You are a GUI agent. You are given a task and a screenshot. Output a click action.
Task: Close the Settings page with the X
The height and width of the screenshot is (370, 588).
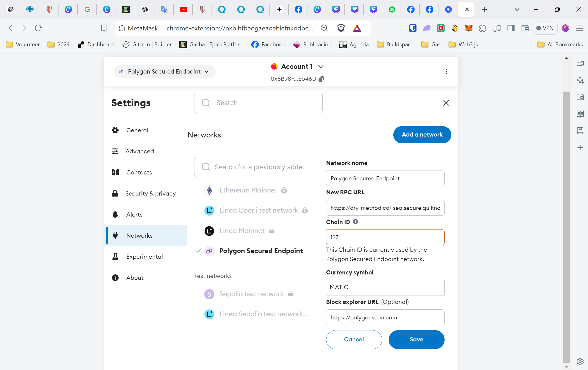(x=446, y=103)
